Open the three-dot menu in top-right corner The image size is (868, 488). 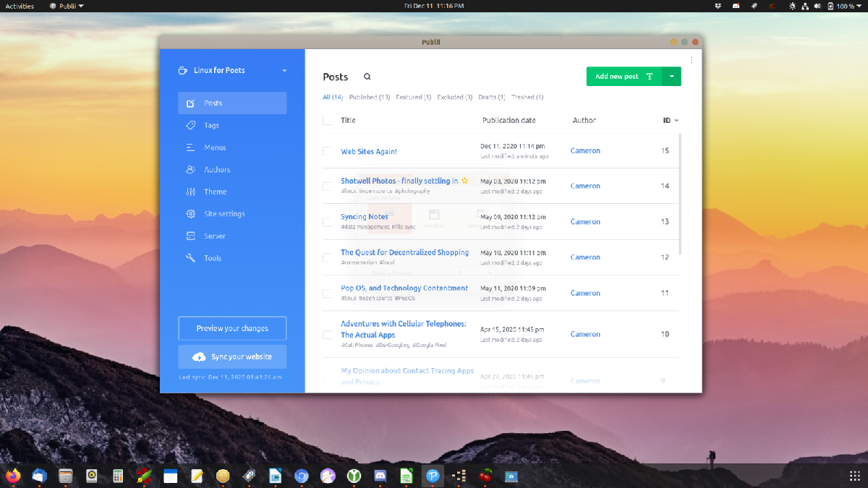pos(692,60)
